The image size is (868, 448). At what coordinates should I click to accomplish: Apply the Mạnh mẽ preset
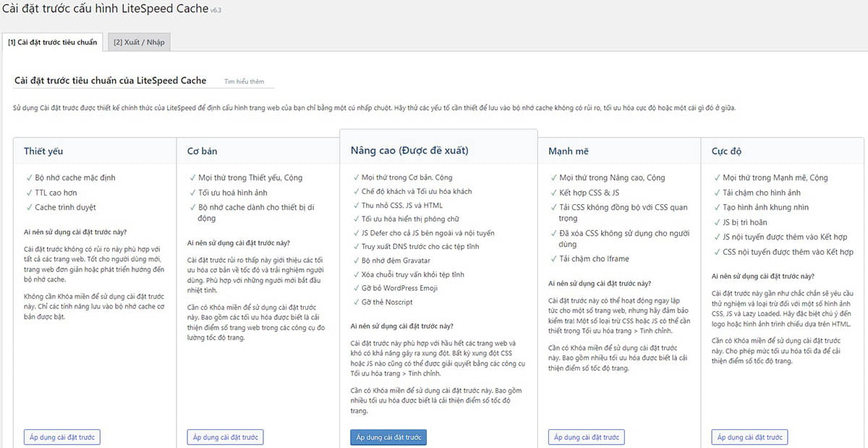point(587,437)
